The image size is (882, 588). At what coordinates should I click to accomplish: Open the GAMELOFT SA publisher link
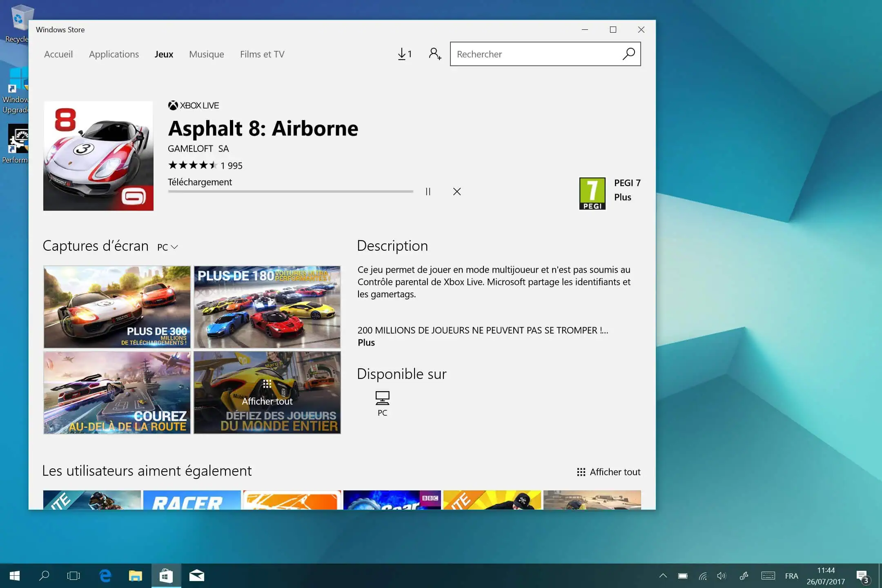(198, 149)
